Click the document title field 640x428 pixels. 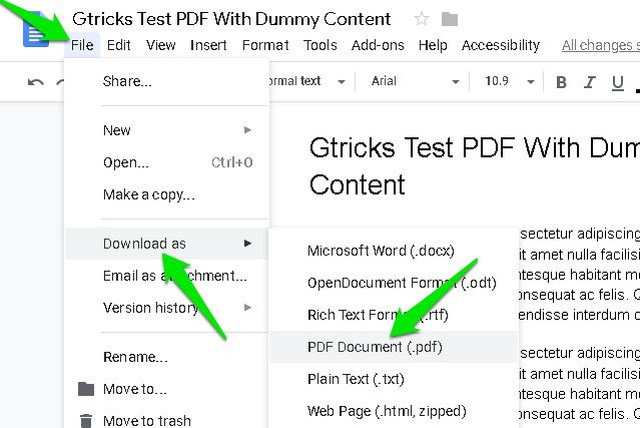pyautogui.click(x=231, y=19)
